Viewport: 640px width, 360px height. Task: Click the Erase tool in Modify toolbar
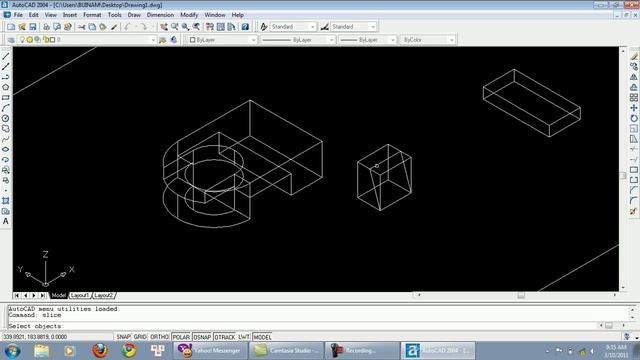click(633, 56)
